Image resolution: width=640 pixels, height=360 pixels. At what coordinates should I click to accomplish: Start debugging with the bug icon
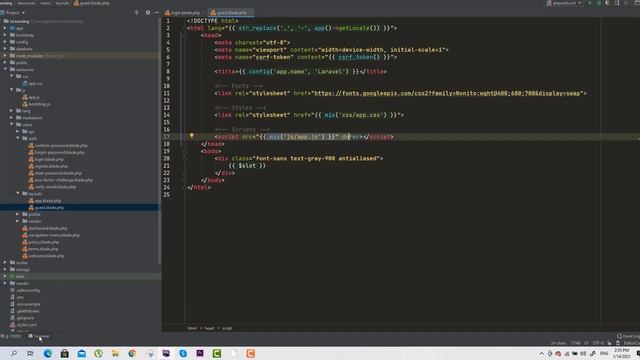[599, 3]
